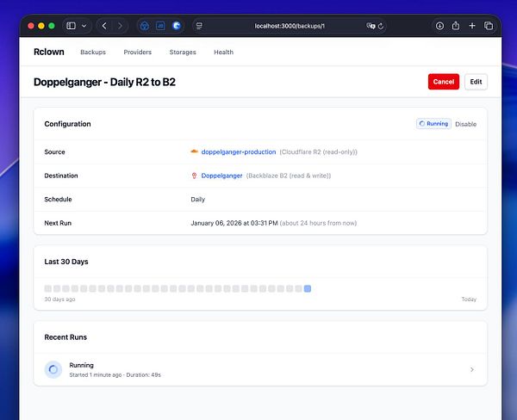Open the Backups nav item

pos(93,52)
